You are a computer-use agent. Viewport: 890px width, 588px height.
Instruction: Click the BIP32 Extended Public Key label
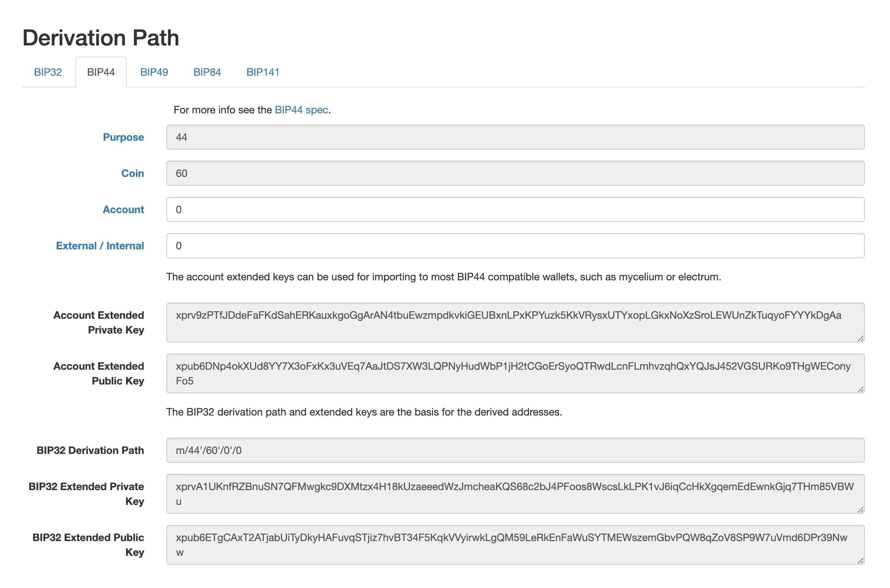click(89, 545)
